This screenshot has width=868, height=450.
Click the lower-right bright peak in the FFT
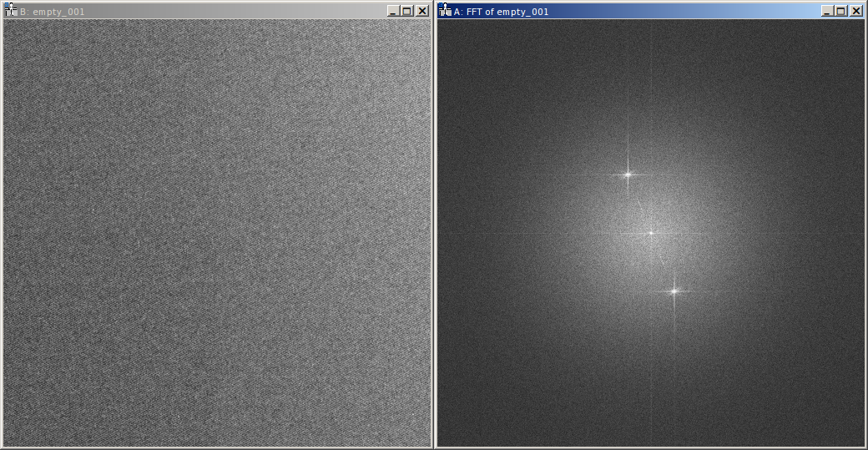point(674,291)
